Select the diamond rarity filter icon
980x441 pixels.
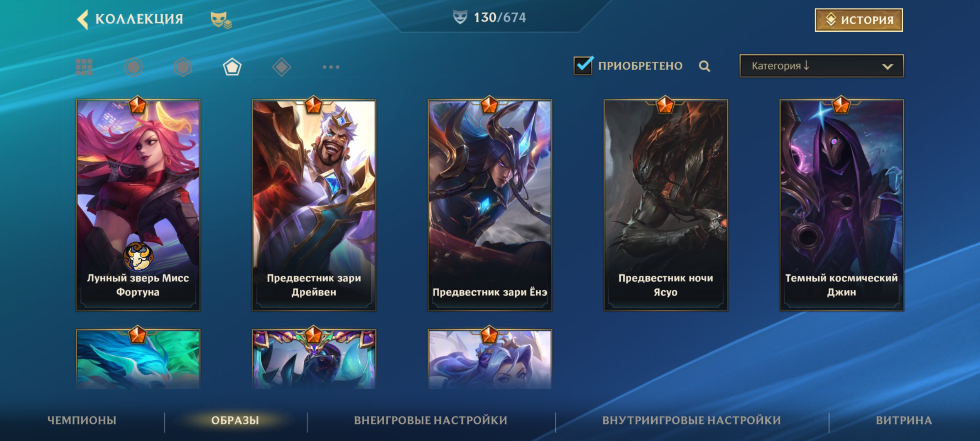pos(282,67)
